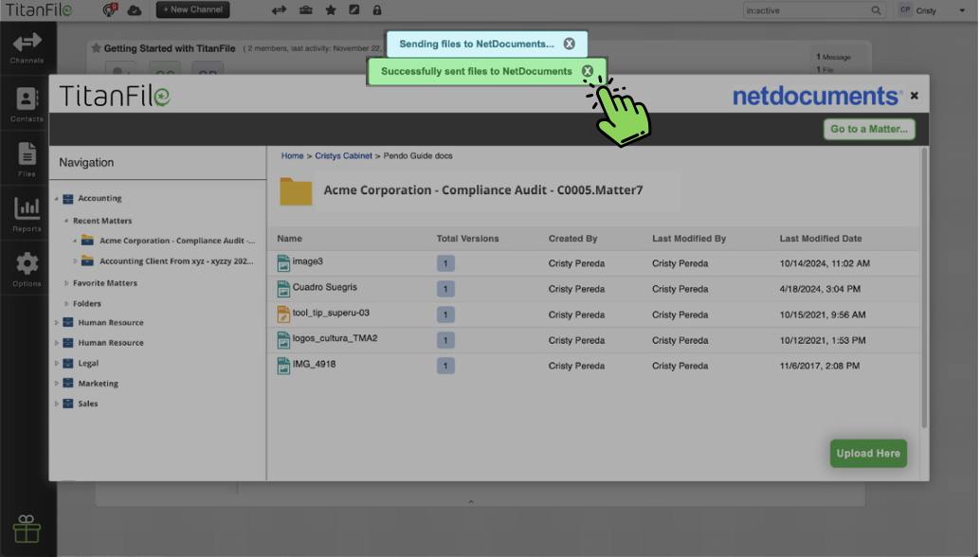This screenshot has height=557, width=980.
Task: Click the Accounting cabinet label
Action: point(100,199)
